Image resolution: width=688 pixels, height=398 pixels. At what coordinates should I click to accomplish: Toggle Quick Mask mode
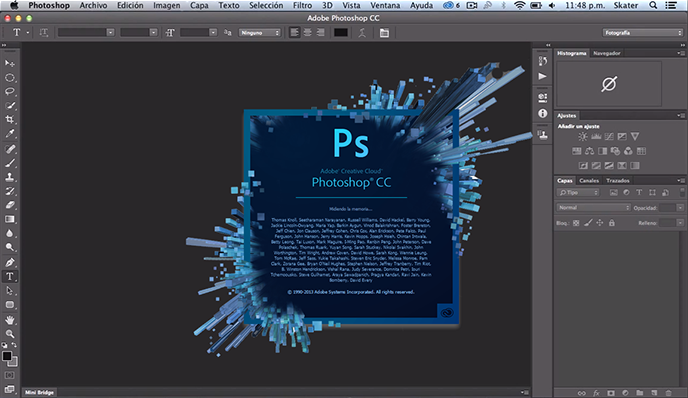click(x=9, y=375)
